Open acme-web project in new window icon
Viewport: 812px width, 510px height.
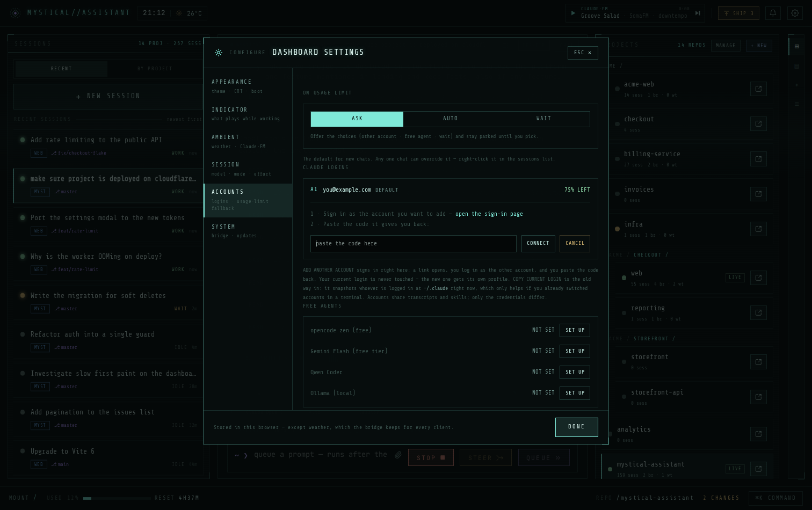(758, 89)
